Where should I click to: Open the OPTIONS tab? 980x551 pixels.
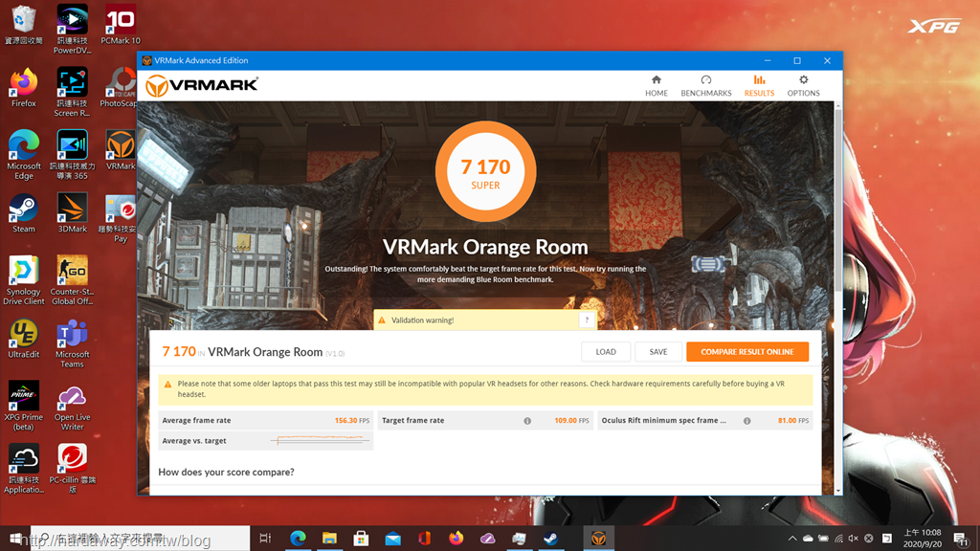[803, 85]
